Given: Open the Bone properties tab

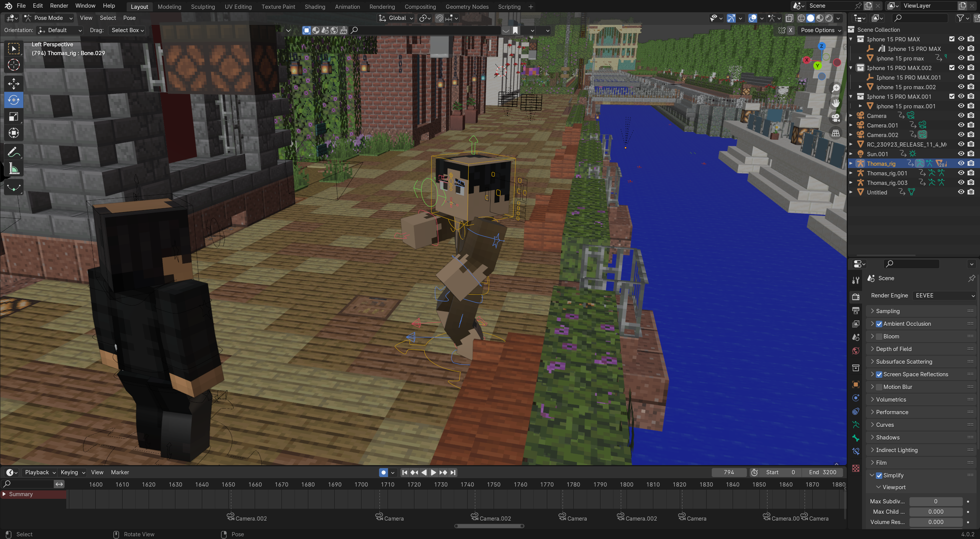Looking at the screenshot, I should click(856, 438).
